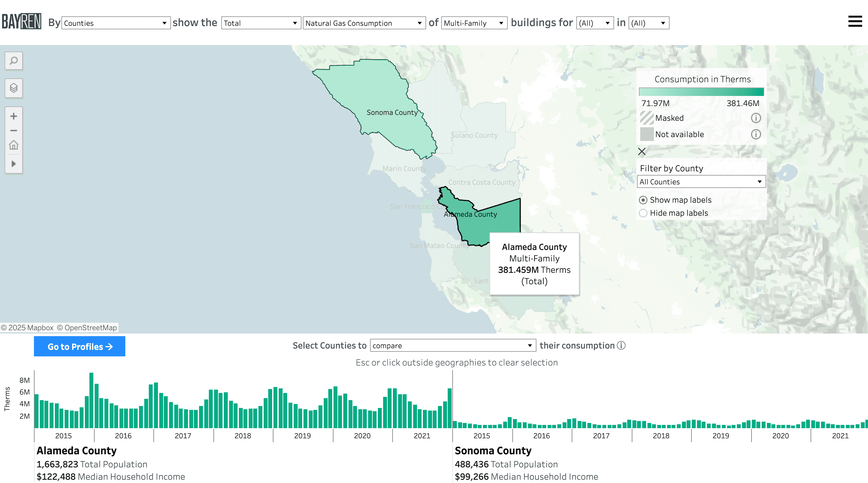The width and height of the screenshot is (868, 483).
Task: Click the 381.46M legend maximum value
Action: [743, 103]
